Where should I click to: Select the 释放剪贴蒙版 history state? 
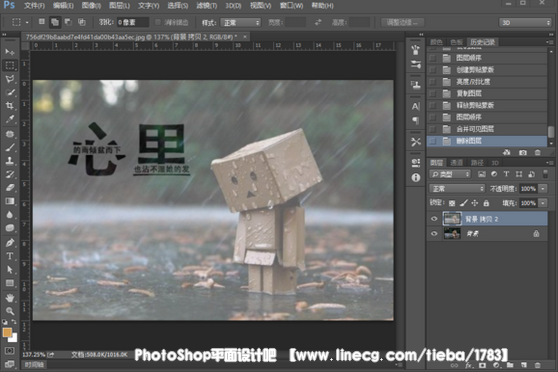(487, 105)
